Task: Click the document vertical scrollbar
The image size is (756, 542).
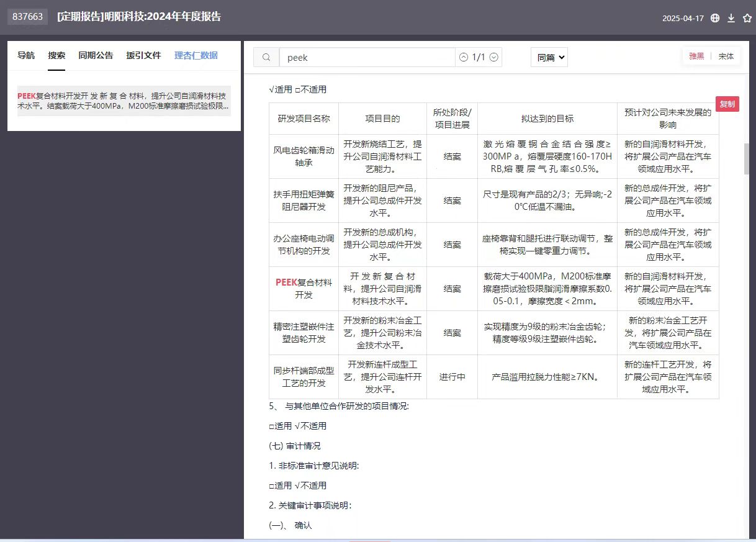Action: tap(747, 159)
